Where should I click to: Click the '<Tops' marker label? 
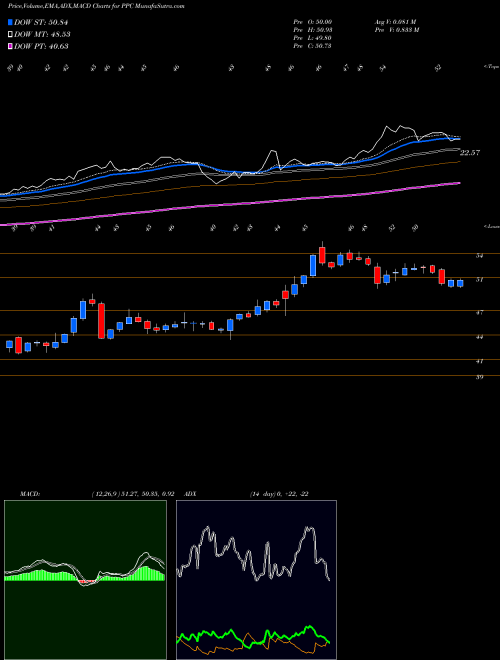491,67
